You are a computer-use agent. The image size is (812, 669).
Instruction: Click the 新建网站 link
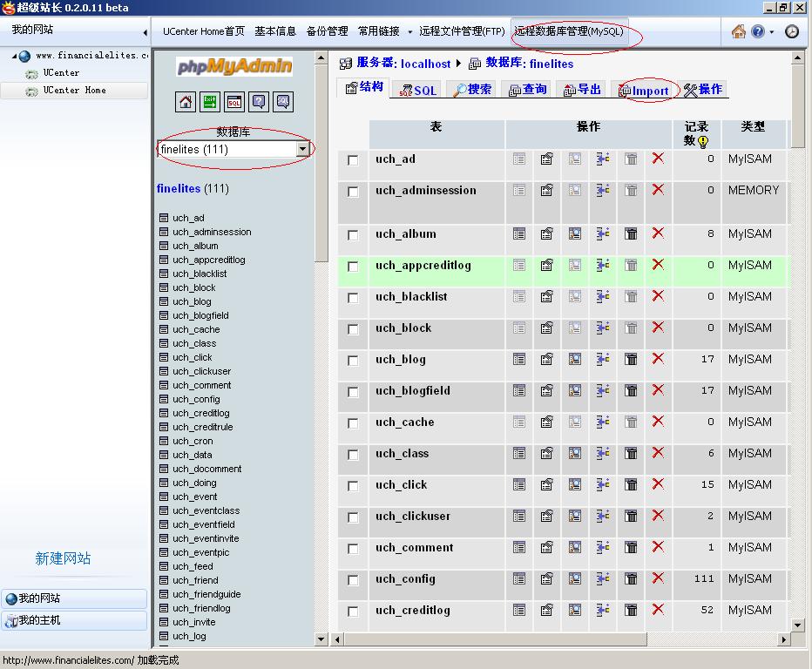click(63, 558)
